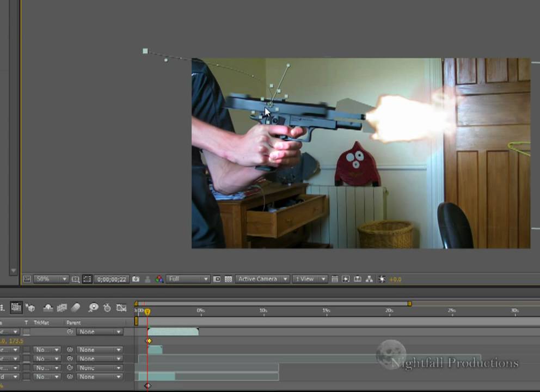This screenshot has width=540, height=392.
Task: Select the motion path square vertex outside frame
Action: click(x=145, y=51)
